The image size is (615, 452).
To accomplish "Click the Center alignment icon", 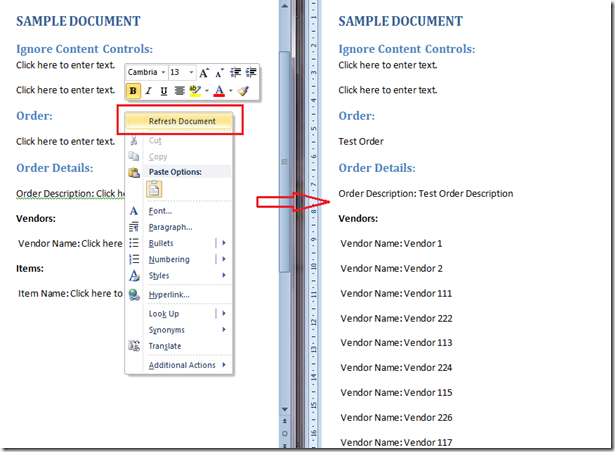I will (179, 91).
